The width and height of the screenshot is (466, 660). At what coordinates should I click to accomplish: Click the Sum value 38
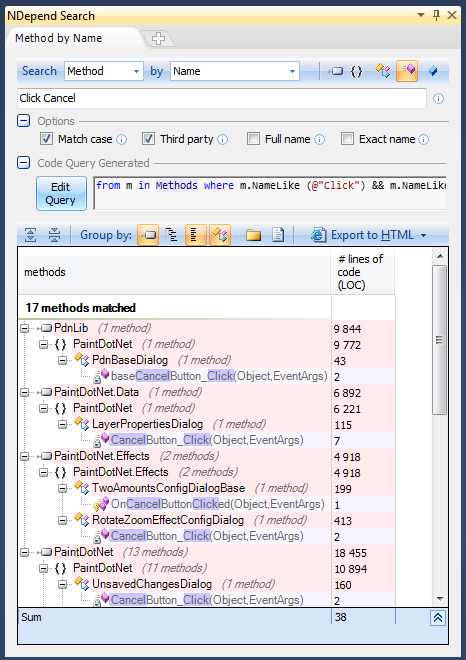(341, 617)
